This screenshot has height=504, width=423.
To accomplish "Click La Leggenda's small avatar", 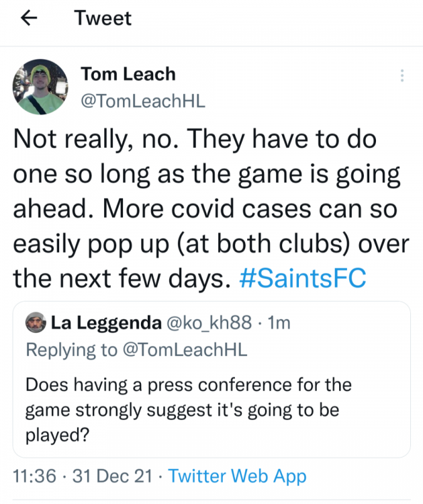I will coord(36,323).
